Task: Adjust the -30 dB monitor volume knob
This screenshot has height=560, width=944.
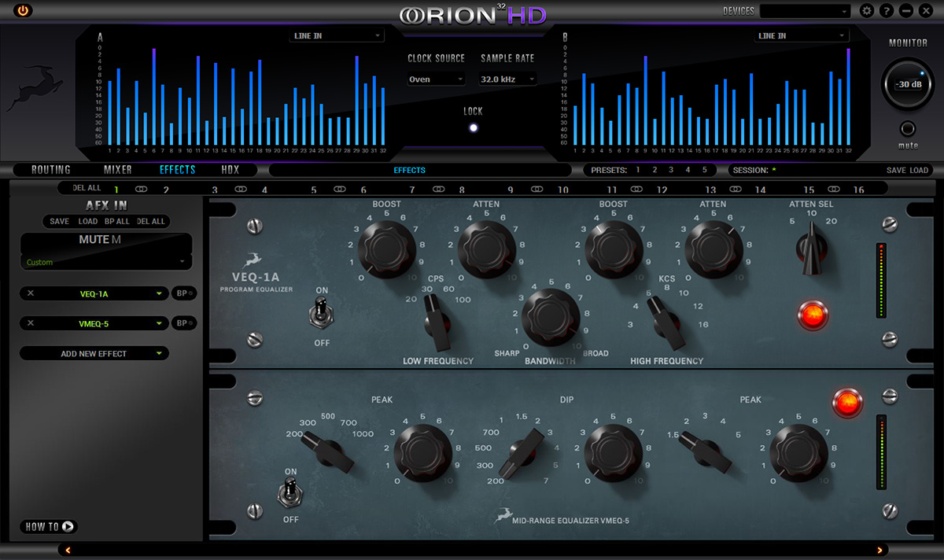Action: pyautogui.click(x=908, y=83)
